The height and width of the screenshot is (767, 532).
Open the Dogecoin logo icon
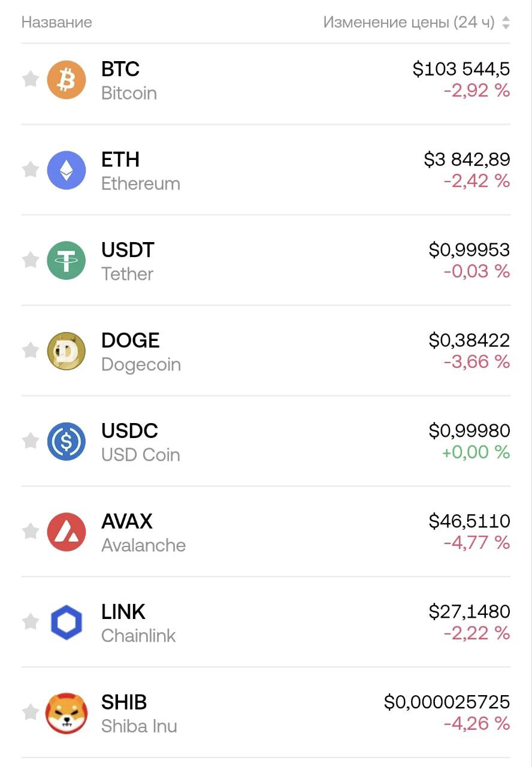click(x=66, y=351)
